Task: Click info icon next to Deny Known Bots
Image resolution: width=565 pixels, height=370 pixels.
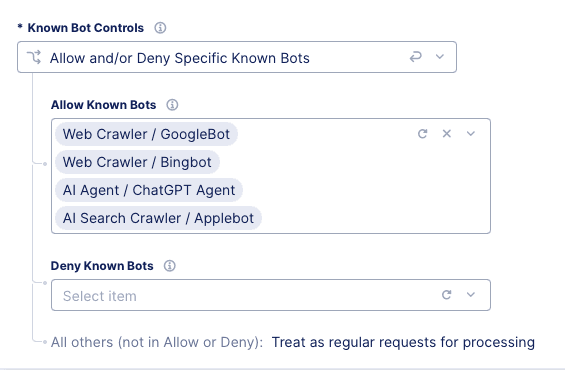Action: 170,266
